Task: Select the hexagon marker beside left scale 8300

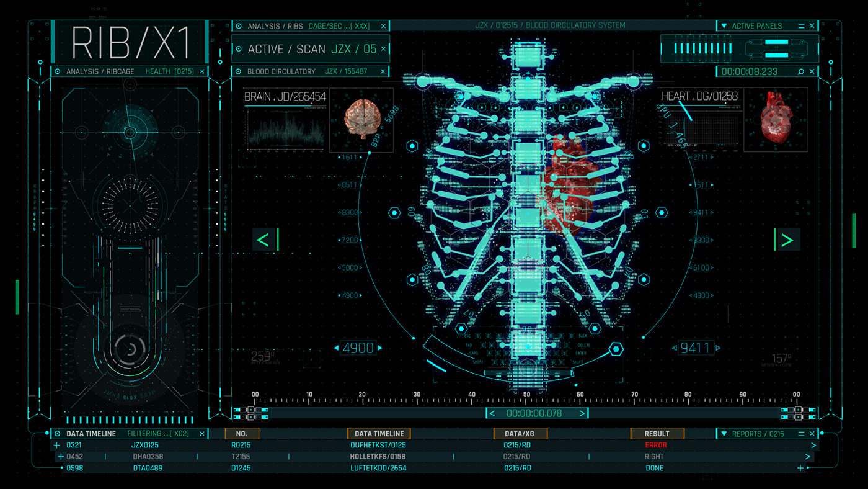Action: (x=394, y=213)
